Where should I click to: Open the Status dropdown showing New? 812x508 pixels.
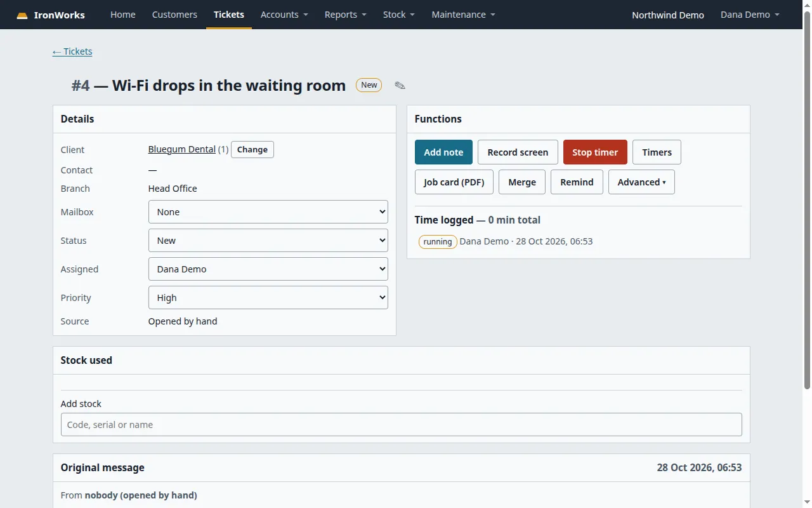click(x=268, y=241)
